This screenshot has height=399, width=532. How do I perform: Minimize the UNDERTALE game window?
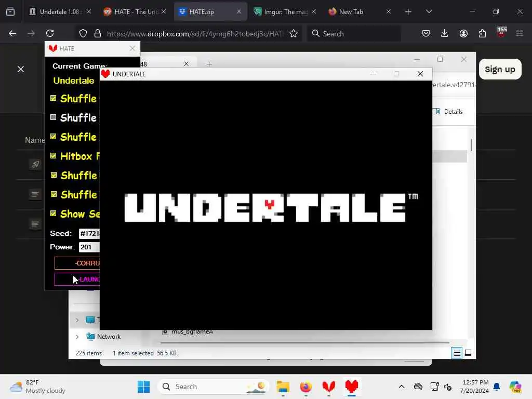[x=373, y=74]
